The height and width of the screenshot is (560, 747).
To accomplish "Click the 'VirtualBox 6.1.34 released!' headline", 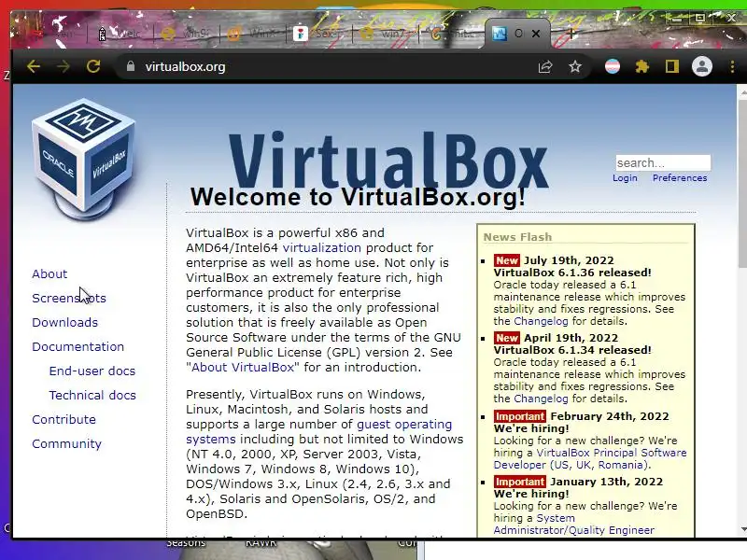I will coord(572,350).
